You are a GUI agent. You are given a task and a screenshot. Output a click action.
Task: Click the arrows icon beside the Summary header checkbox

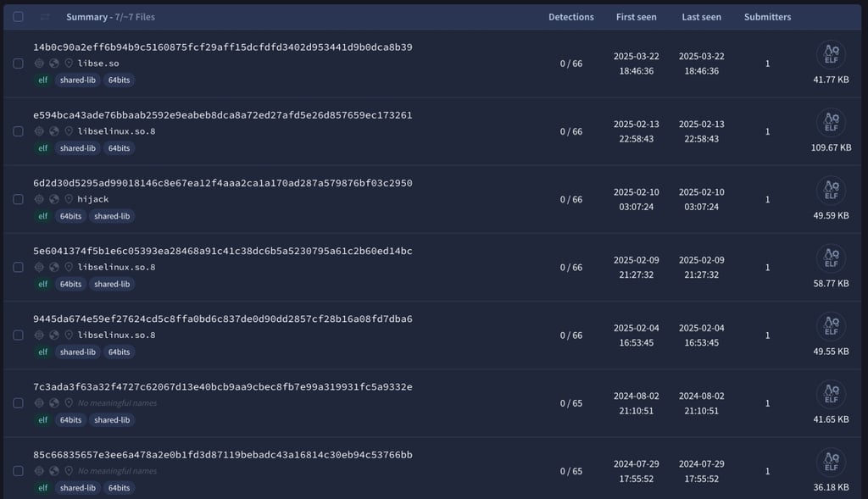(x=45, y=17)
